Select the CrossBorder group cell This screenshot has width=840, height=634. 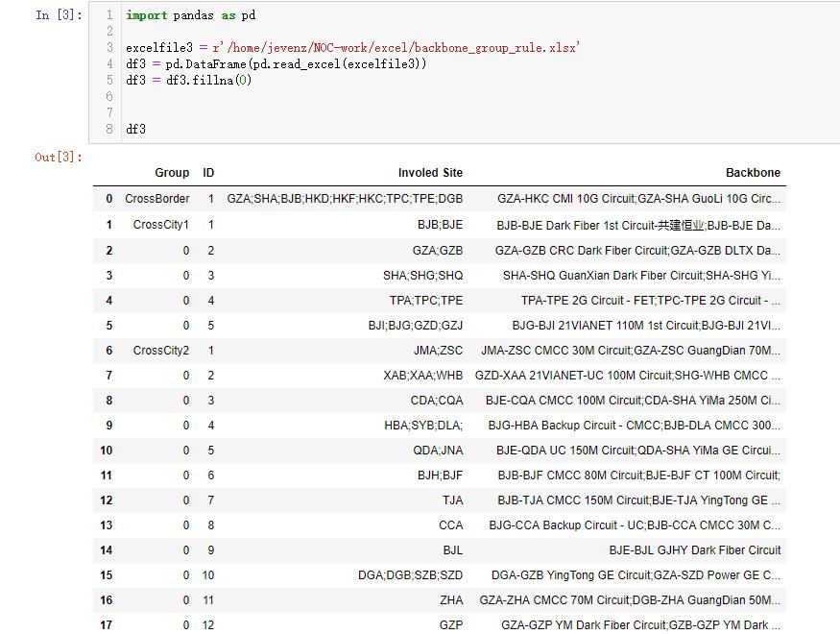tap(157, 198)
